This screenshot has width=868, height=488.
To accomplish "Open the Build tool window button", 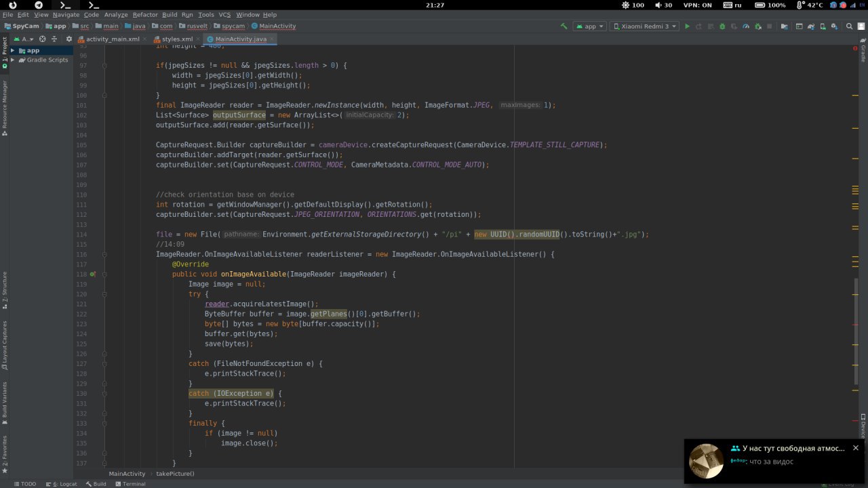I will pyautogui.click(x=96, y=484).
